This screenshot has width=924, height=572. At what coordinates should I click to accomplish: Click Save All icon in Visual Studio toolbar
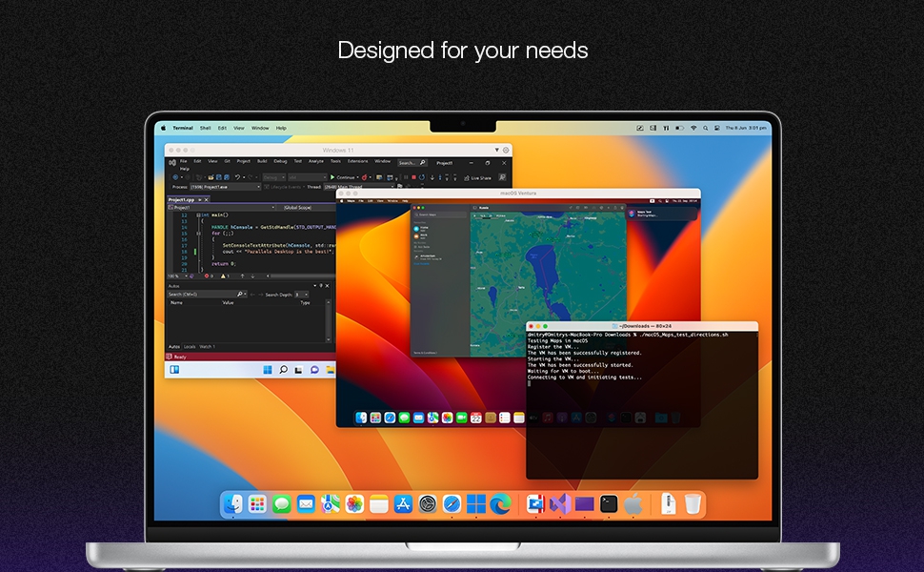point(227,177)
